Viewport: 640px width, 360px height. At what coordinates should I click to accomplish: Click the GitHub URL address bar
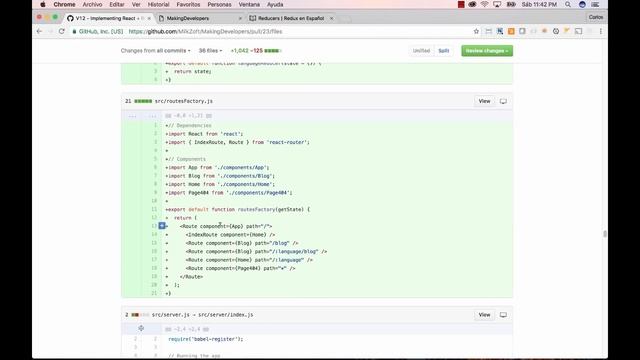pyautogui.click(x=269, y=31)
